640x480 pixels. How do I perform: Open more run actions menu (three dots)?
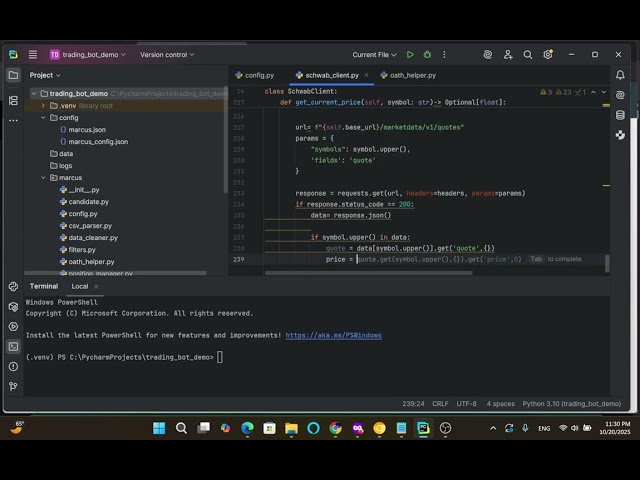click(x=444, y=54)
